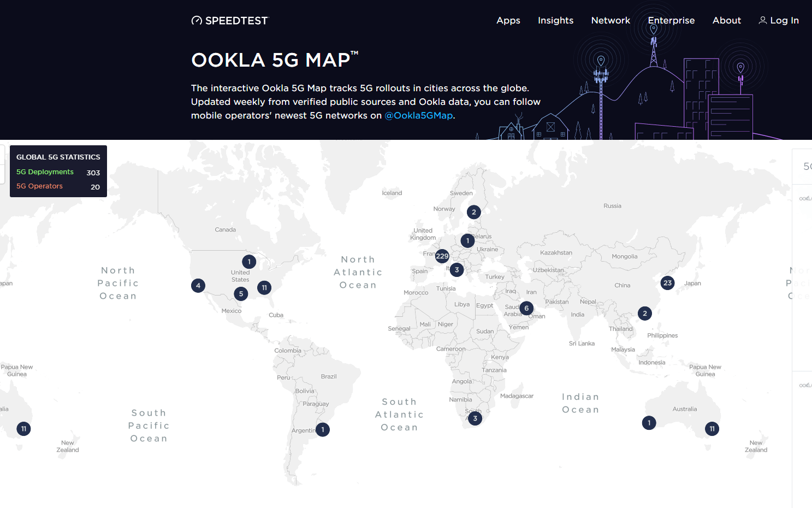Click the Canada label on the map
The height and width of the screenshot is (508, 812).
226,229
